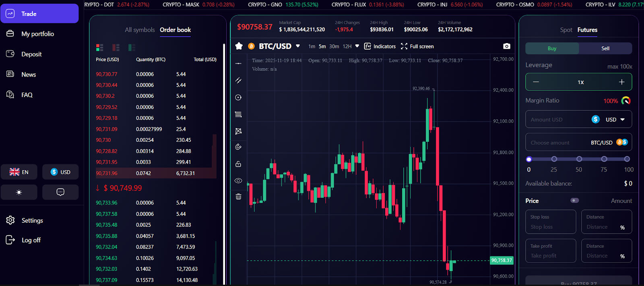Click the padlock icon in chart toolbar
This screenshot has width=644, height=286.
pos(238,164)
